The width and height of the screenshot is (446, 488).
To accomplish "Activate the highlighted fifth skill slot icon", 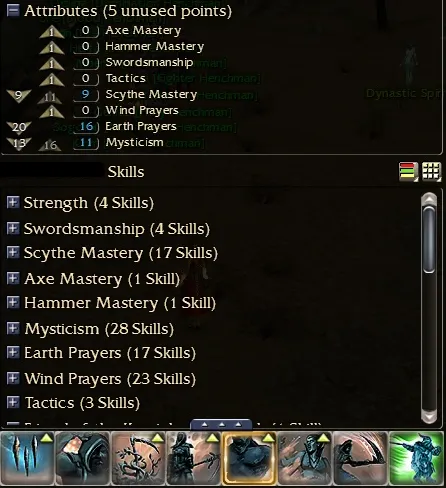I will tap(249, 458).
